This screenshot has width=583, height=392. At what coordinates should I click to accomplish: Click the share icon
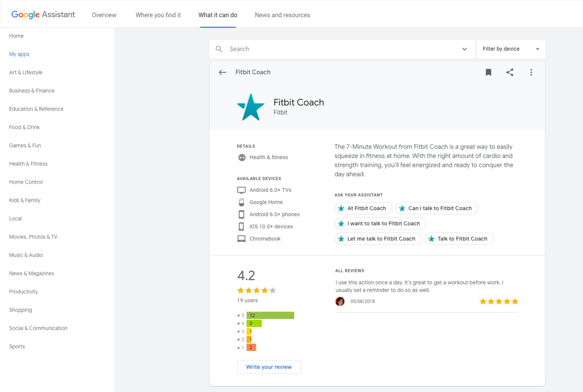click(510, 72)
